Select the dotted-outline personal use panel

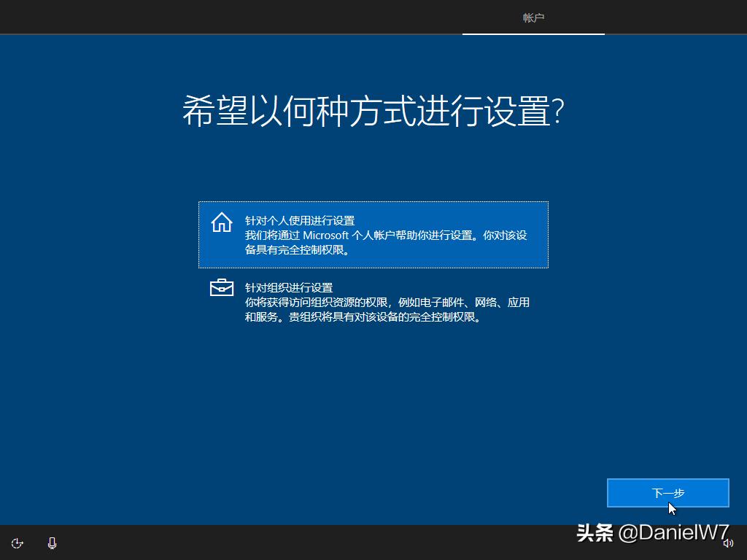pos(373,235)
